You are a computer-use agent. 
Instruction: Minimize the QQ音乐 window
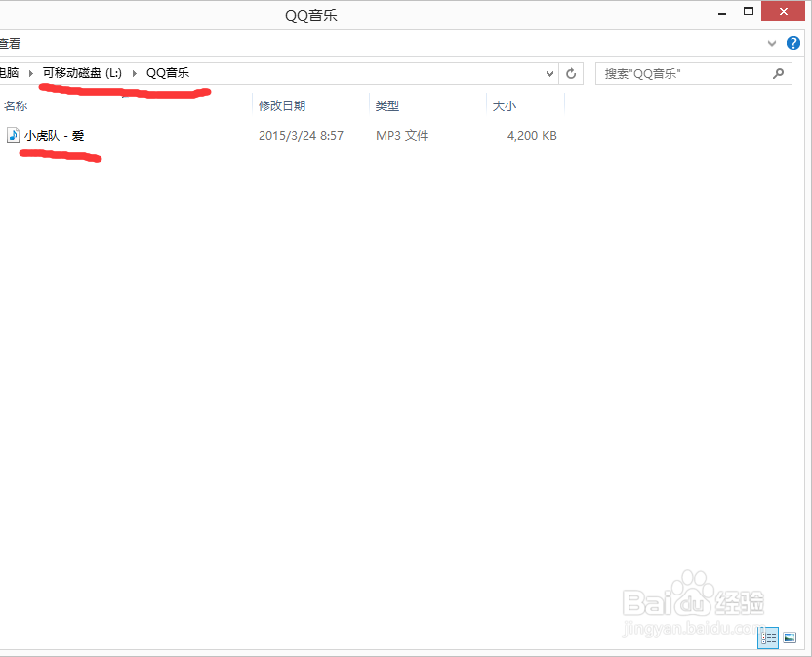tap(722, 13)
